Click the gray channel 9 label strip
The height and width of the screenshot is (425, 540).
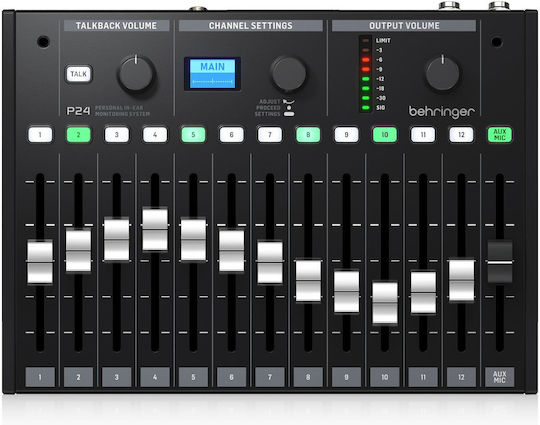[346, 377]
